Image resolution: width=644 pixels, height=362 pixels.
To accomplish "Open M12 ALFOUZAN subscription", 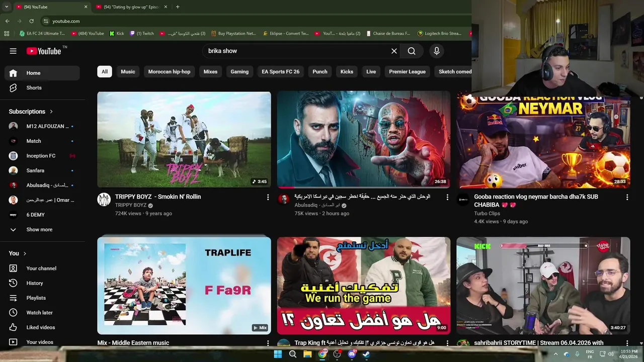I will [42, 126].
